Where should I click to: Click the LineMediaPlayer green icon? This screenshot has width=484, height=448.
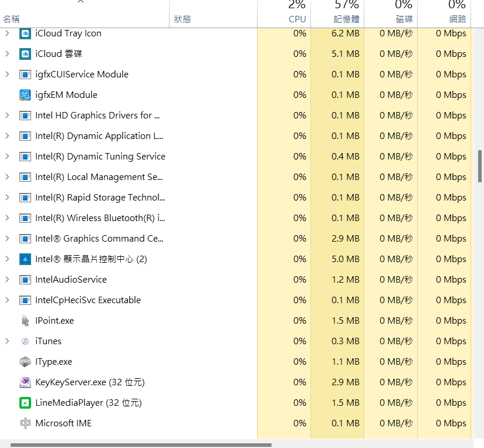25,403
